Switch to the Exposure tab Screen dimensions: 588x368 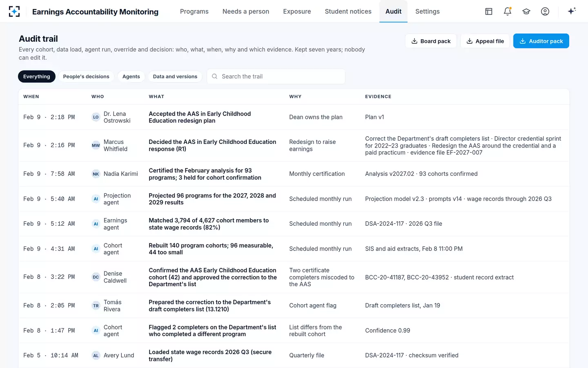(297, 11)
